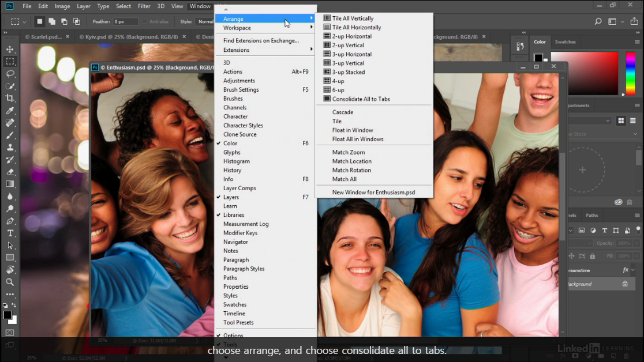
Task: Click Find Extensions on Exchange
Action: (x=265, y=40)
